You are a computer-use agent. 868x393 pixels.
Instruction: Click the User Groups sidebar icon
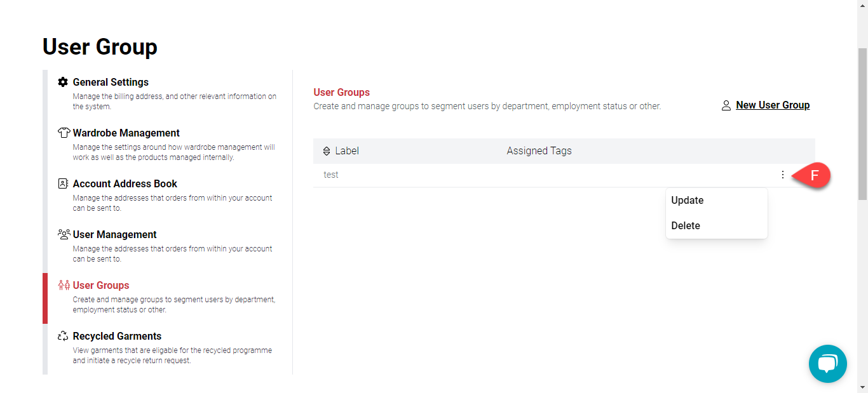pyautogui.click(x=63, y=285)
